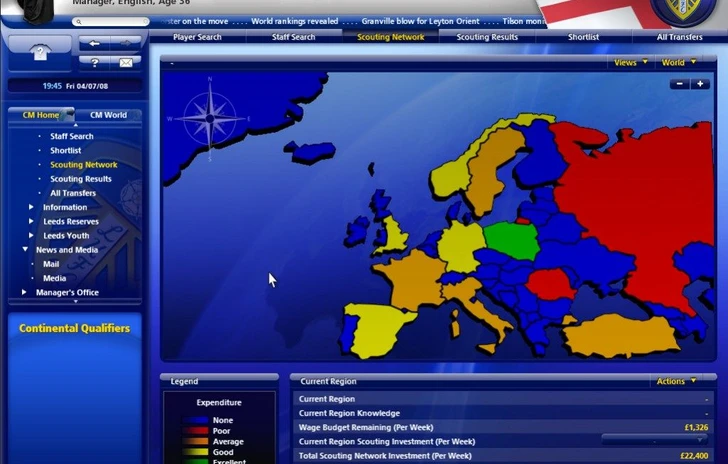Open the All Transfers tab
The height and width of the screenshot is (464, 728).
tap(680, 37)
